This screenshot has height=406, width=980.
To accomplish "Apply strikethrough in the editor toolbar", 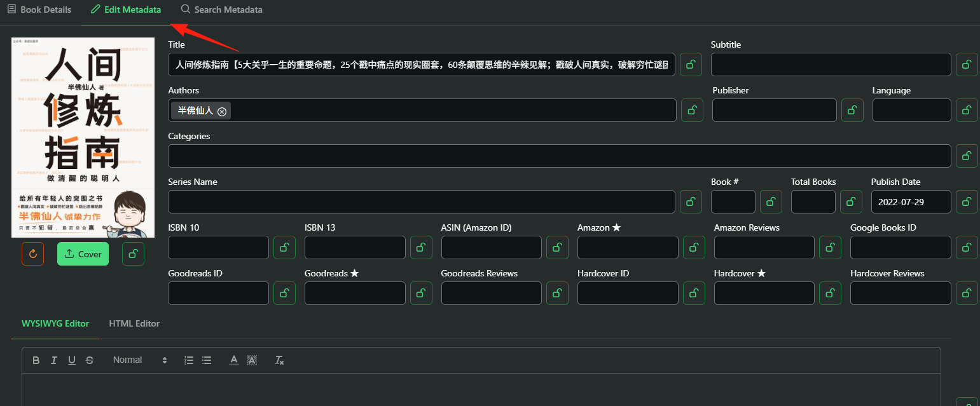I will [x=90, y=360].
